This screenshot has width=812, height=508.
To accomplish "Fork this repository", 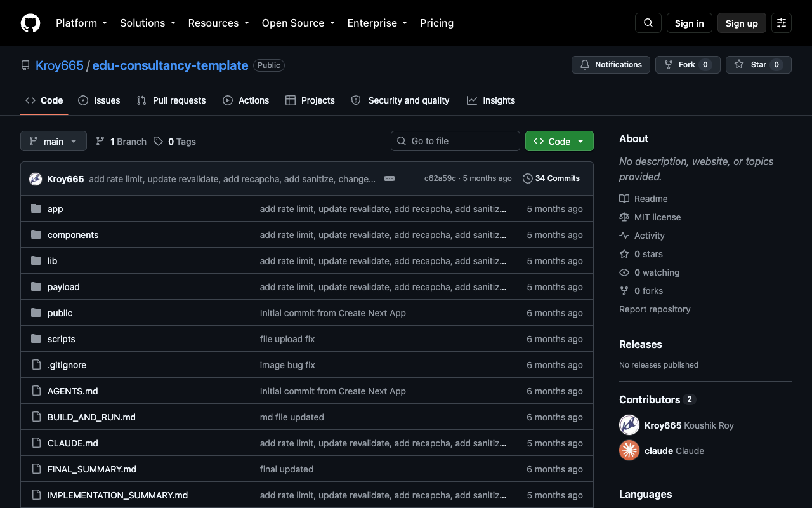I will click(688, 65).
